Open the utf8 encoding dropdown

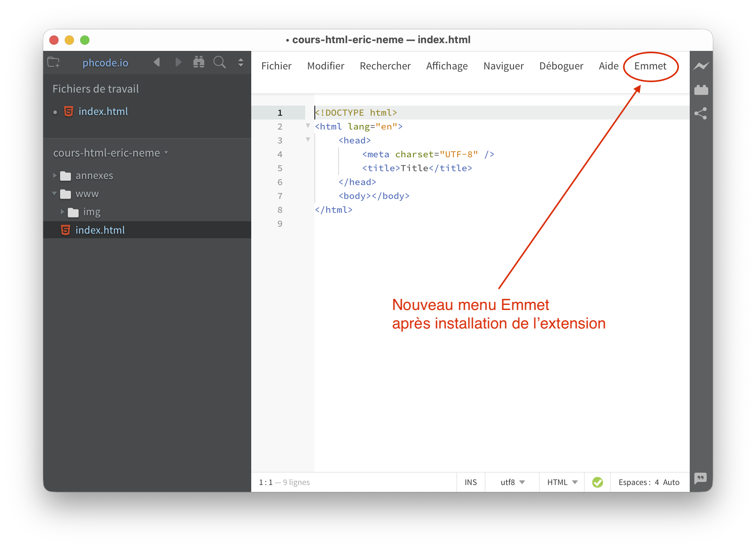point(511,482)
